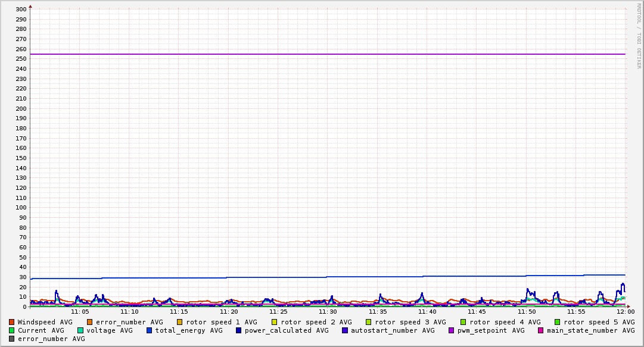Image resolution: width=644 pixels, height=347 pixels.
Task: Select the orange error_number AVG legend swatch
Action: click(90, 322)
